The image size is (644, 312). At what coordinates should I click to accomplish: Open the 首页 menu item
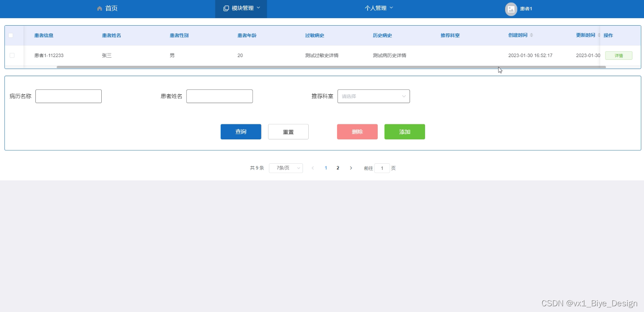pyautogui.click(x=107, y=8)
